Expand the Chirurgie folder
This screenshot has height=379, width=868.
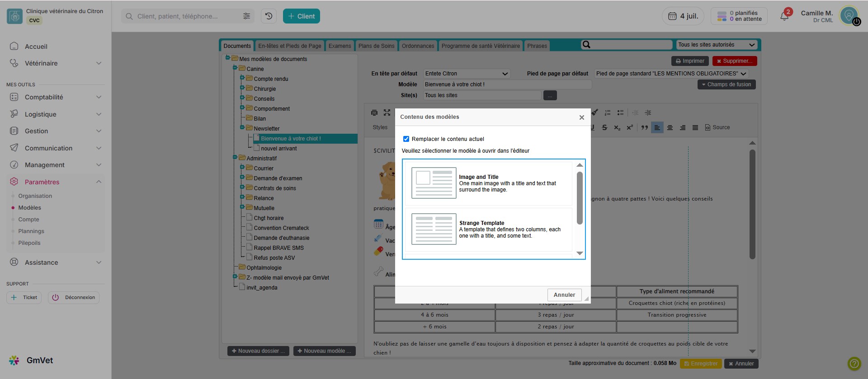click(242, 88)
